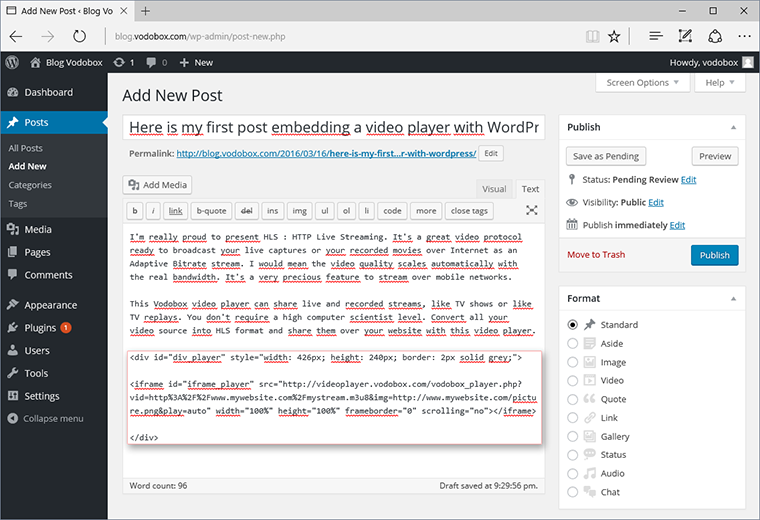The width and height of the screenshot is (760, 520).
Task: Open browser reading view icon
Action: [593, 36]
